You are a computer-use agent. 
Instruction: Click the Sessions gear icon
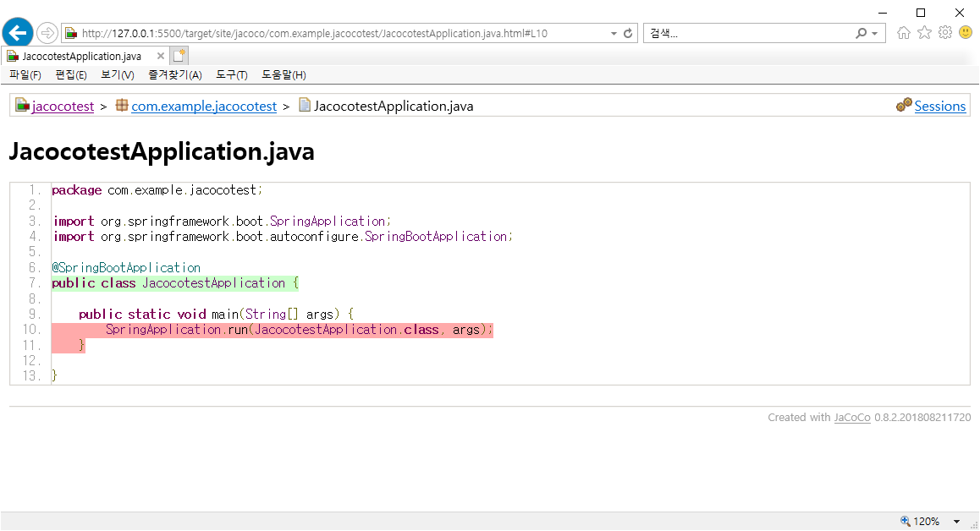pyautogui.click(x=904, y=105)
